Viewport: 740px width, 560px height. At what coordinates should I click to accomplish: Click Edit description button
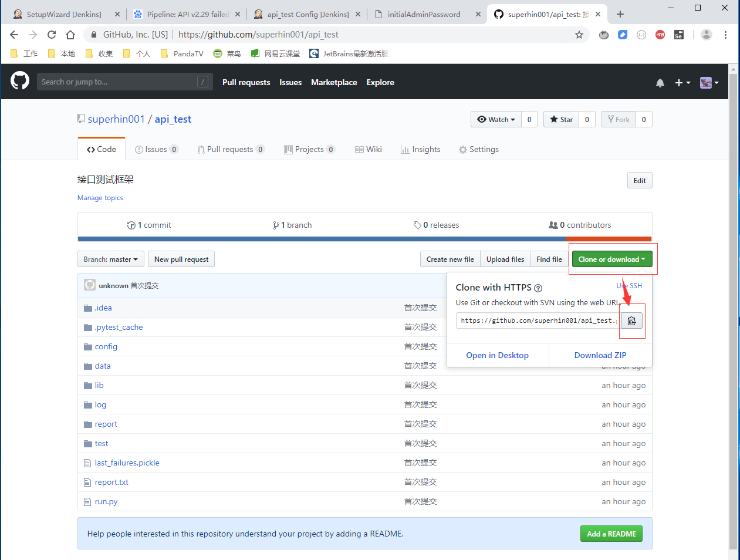coord(640,180)
